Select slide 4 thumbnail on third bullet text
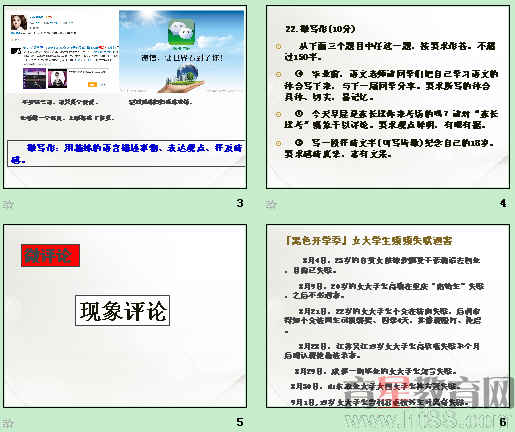 click(391, 119)
